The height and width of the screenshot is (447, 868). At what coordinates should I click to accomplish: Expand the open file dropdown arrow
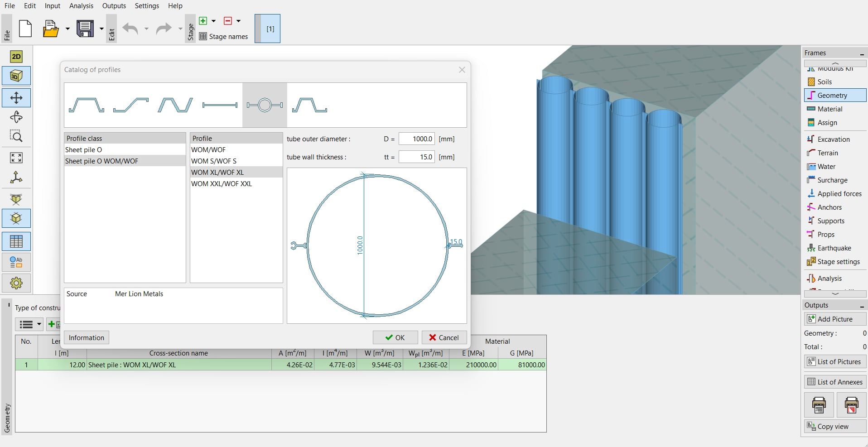coord(68,29)
